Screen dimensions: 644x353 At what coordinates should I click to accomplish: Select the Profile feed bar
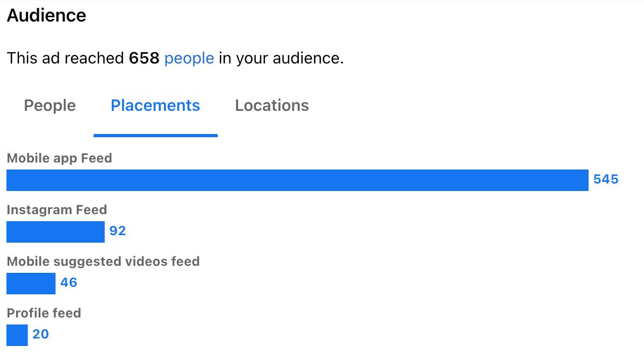click(x=17, y=335)
